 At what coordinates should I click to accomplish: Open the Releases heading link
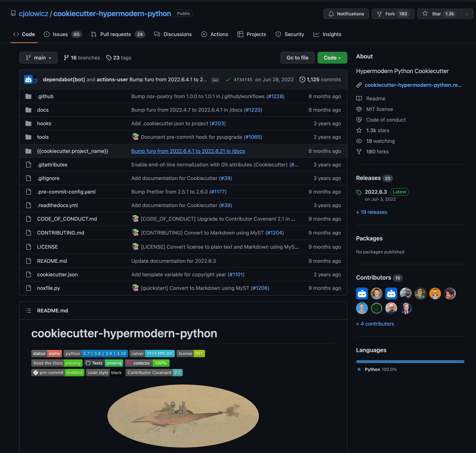point(368,178)
